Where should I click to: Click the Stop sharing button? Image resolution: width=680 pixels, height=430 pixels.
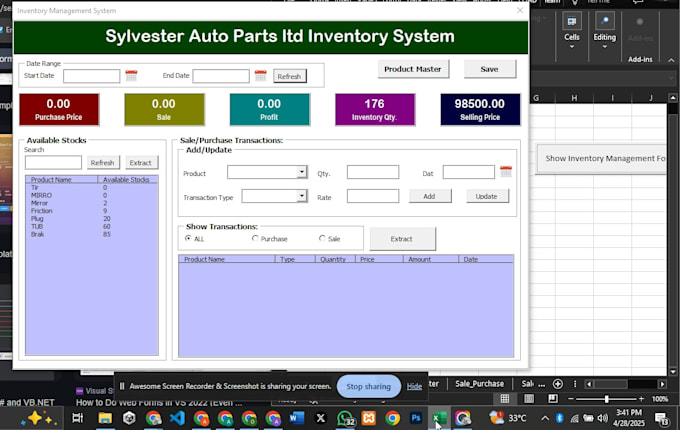coord(369,386)
